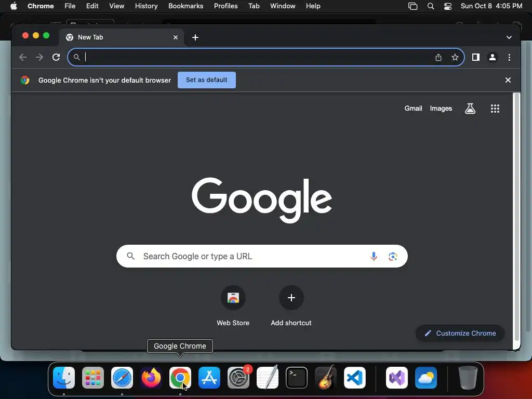Click the Google logo
Viewport: 532px width, 399px height.
[x=262, y=200]
